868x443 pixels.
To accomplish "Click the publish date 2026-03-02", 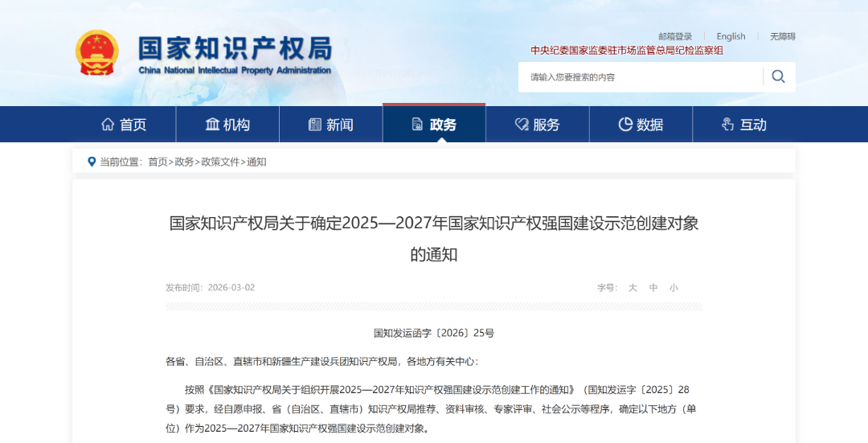I will pos(231,287).
